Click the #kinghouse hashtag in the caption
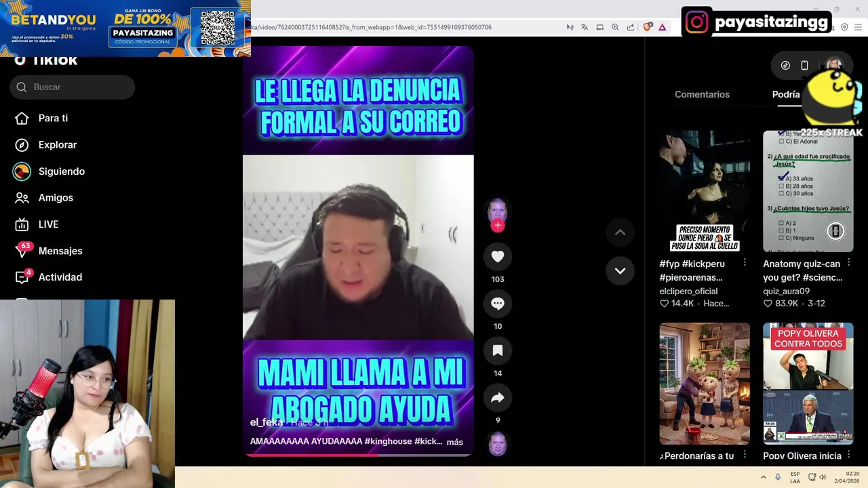Image resolution: width=868 pixels, height=488 pixels. point(388,441)
